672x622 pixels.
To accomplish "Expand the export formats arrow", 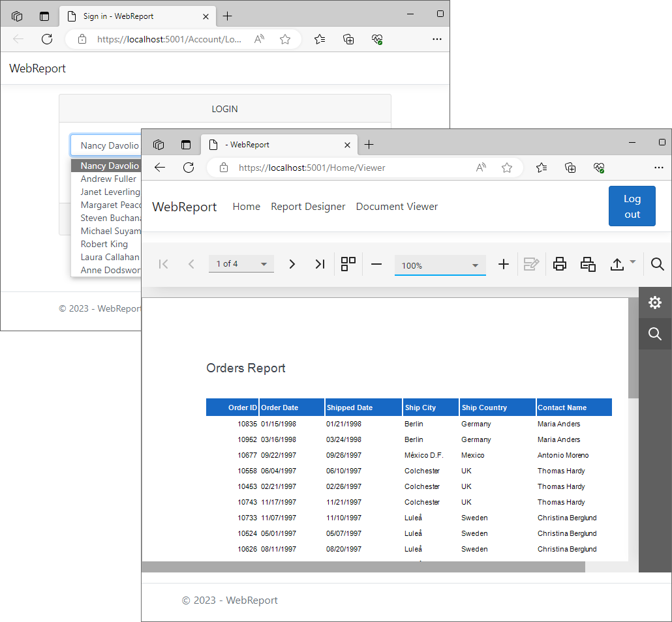I will [633, 261].
